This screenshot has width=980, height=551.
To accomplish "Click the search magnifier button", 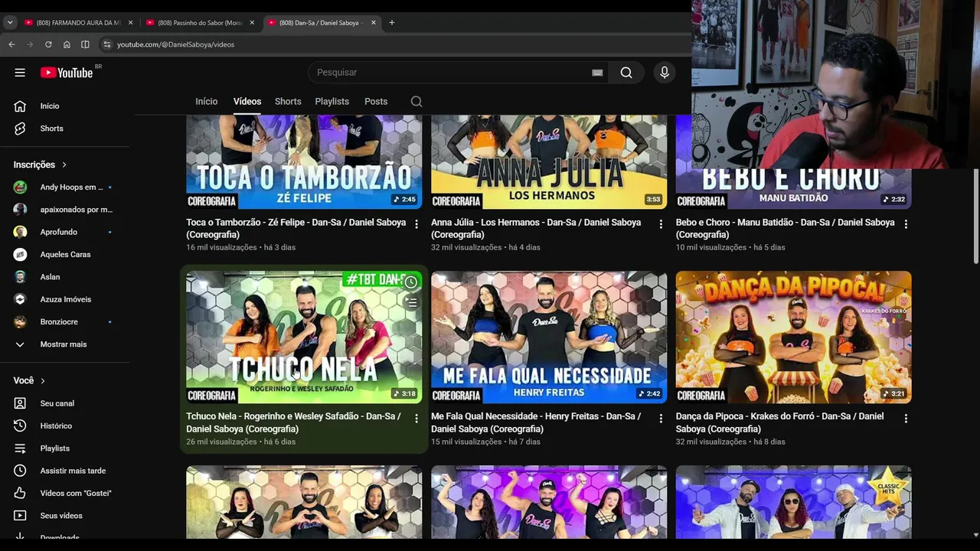I will (x=626, y=73).
